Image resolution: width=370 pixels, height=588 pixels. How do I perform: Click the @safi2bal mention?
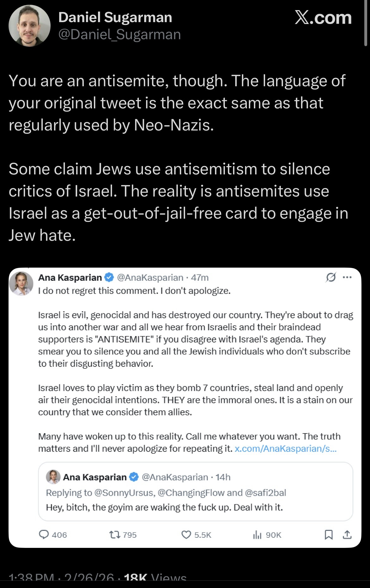(x=265, y=493)
